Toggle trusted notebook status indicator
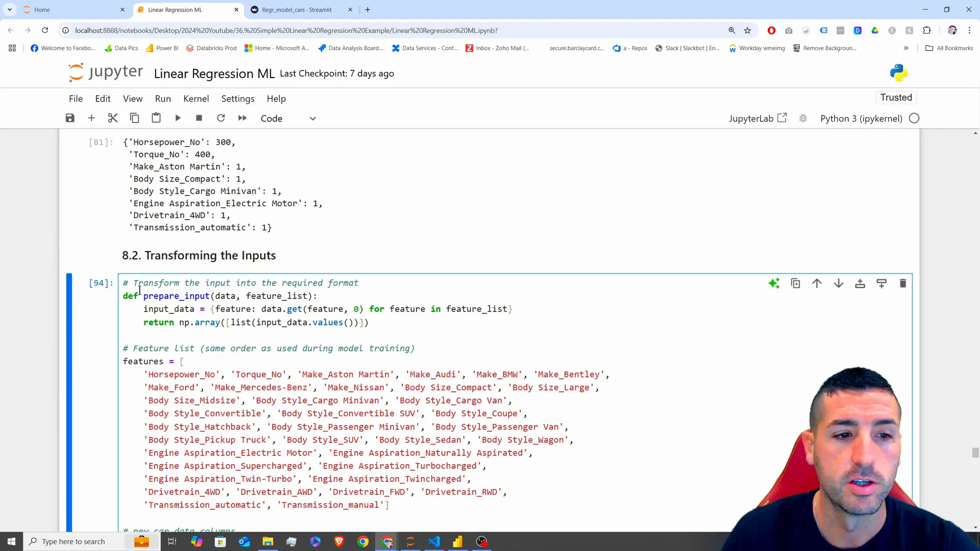Viewport: 980px width, 551px height. click(x=896, y=97)
